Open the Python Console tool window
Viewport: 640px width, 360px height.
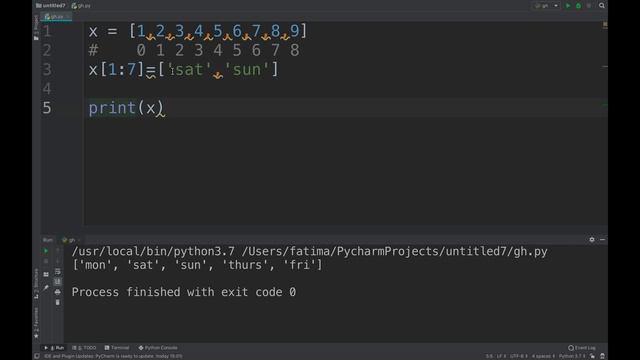pos(158,348)
